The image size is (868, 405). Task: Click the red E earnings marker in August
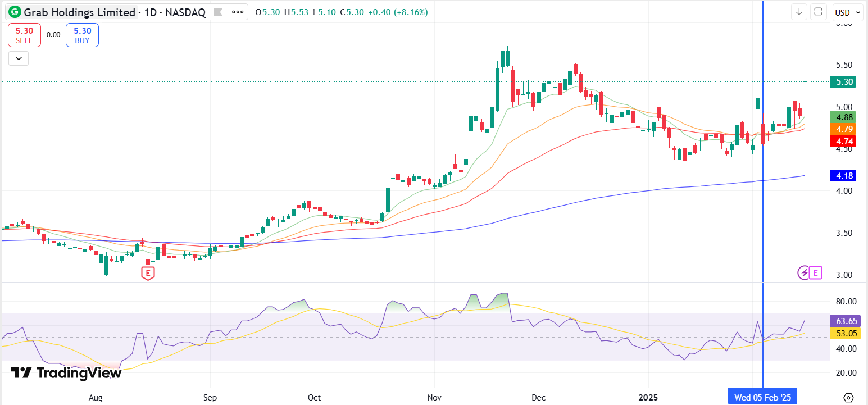[x=148, y=274]
